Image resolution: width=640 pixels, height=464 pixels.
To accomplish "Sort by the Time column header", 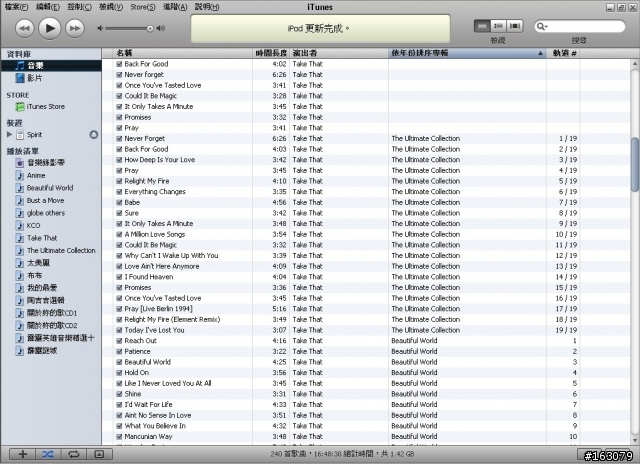I will pos(271,53).
